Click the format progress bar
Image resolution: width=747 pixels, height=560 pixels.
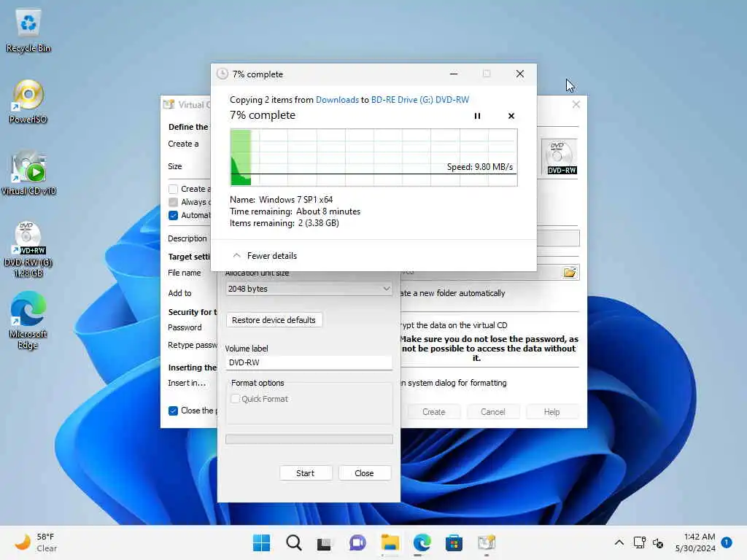coord(309,439)
